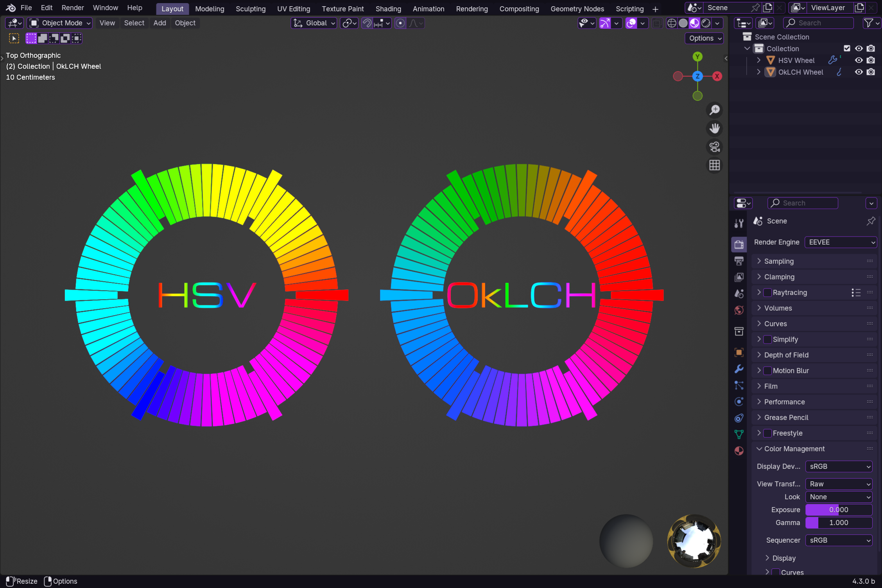
Task: Open the Modifiers wrench properties tab
Action: click(739, 369)
